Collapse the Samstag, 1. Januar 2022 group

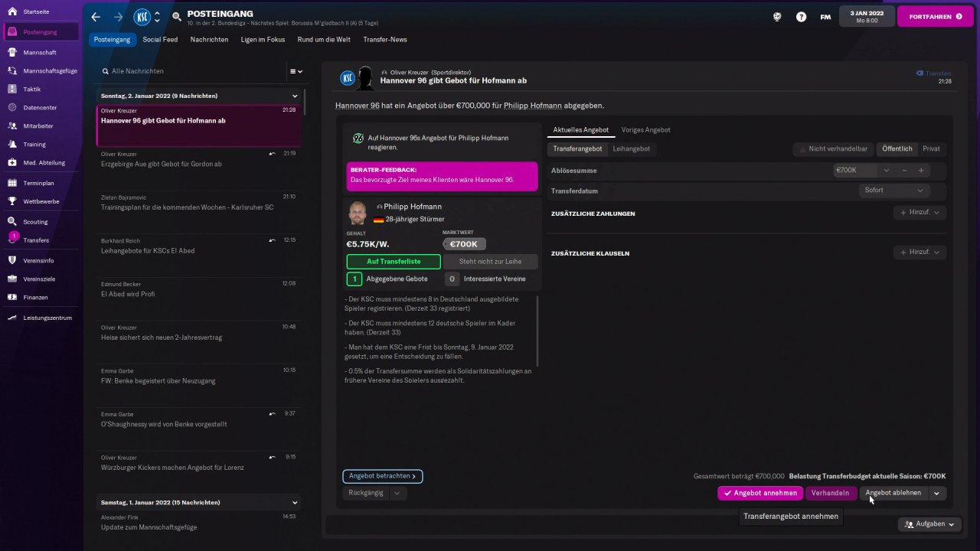[295, 503]
